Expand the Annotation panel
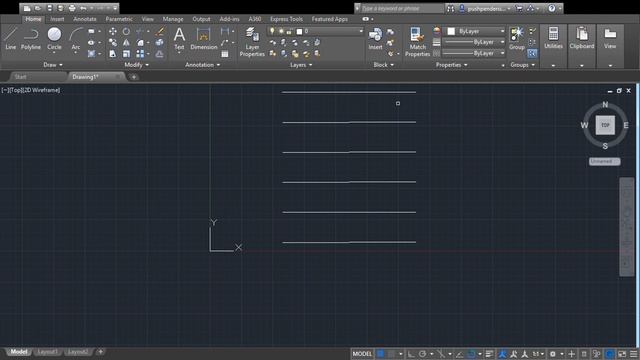This screenshot has height=360, width=640. [x=202, y=65]
